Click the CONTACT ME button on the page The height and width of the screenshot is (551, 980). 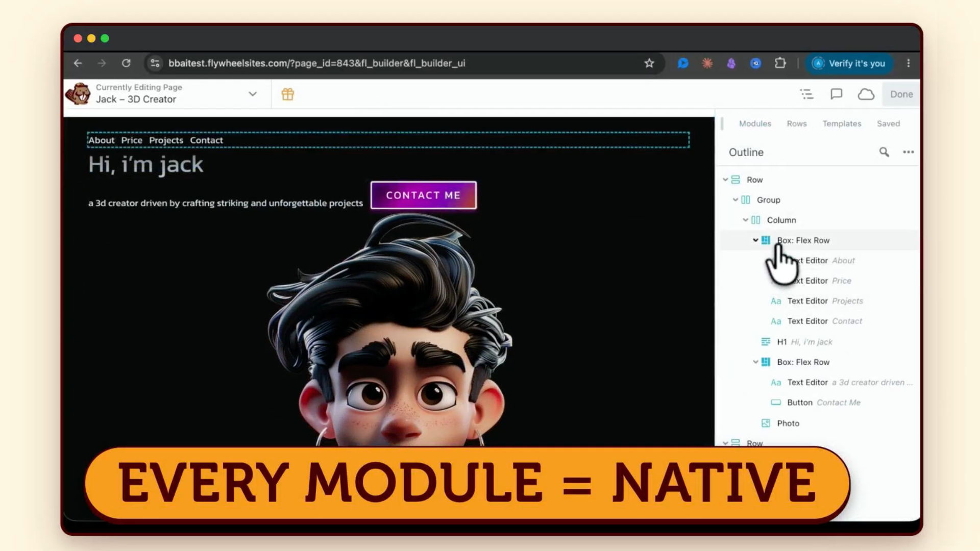point(424,195)
